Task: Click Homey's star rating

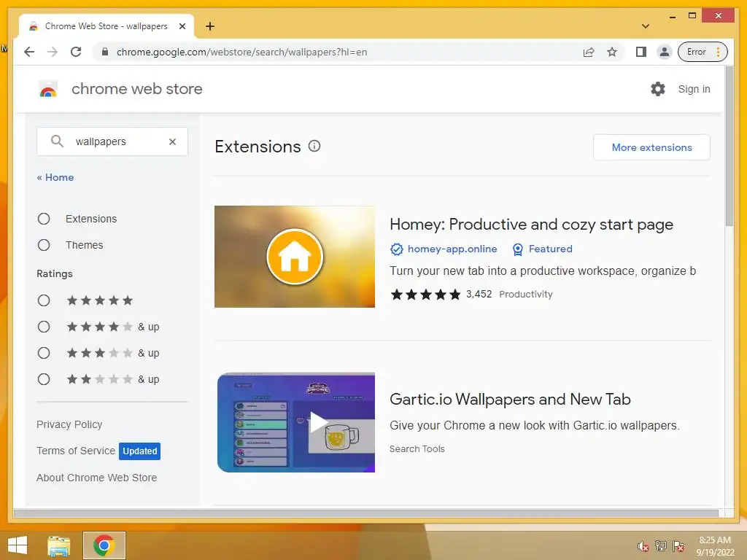Action: click(425, 295)
